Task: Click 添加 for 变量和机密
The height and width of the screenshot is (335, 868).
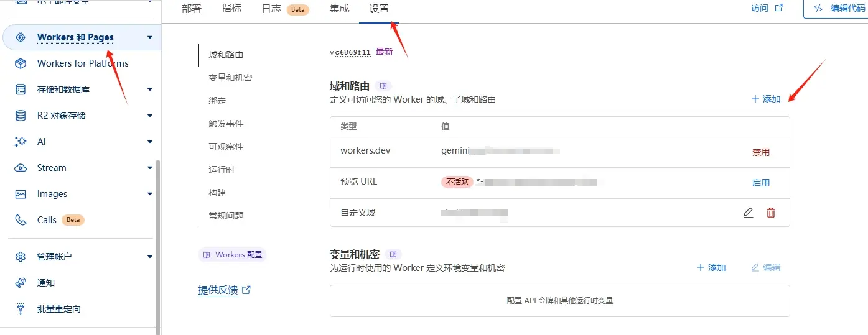Action: (x=711, y=267)
